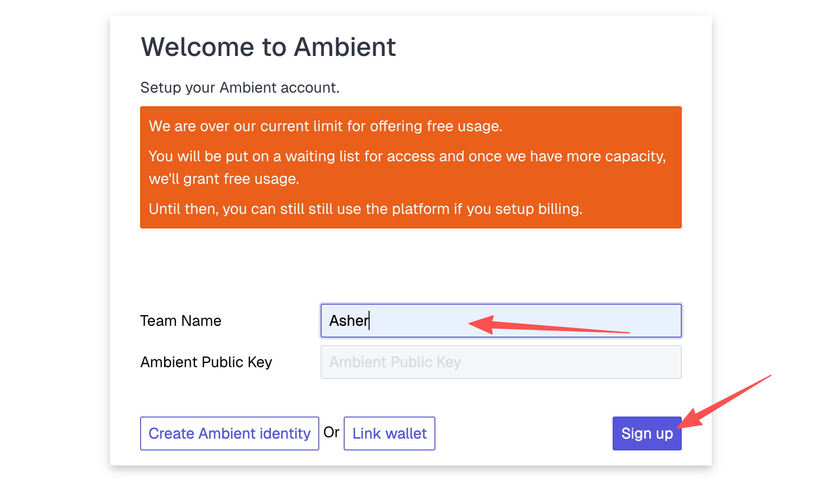Click the 'Or' text between the buttons
The image size is (820, 504).
(331, 432)
